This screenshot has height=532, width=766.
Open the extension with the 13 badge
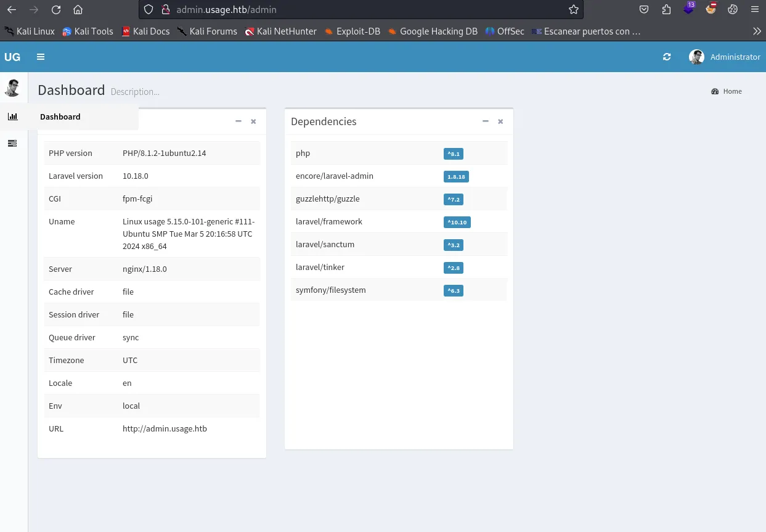(689, 9)
